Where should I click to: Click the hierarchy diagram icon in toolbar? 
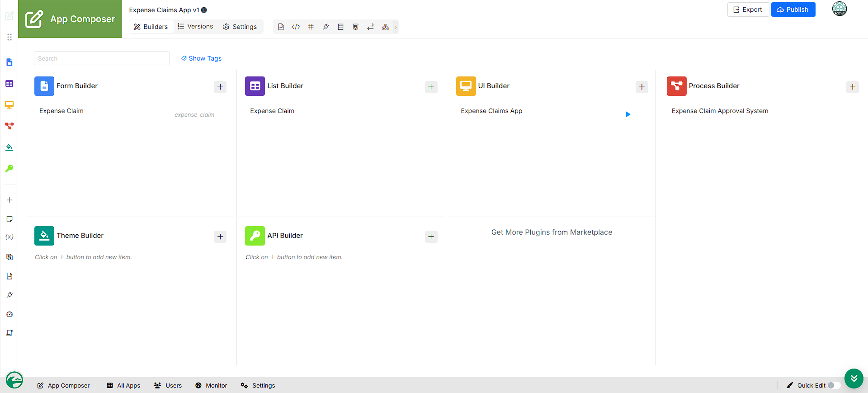(385, 27)
